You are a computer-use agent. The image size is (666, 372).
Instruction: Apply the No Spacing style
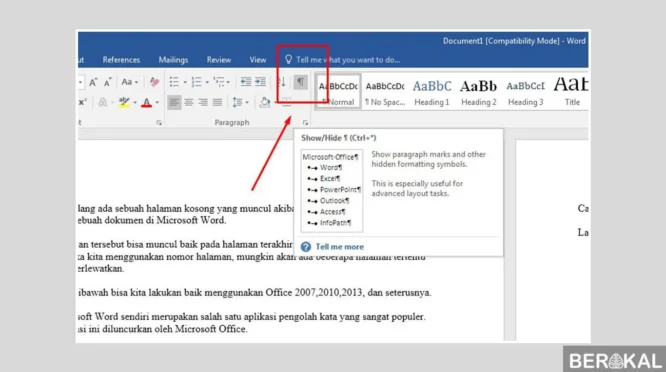pyautogui.click(x=385, y=92)
